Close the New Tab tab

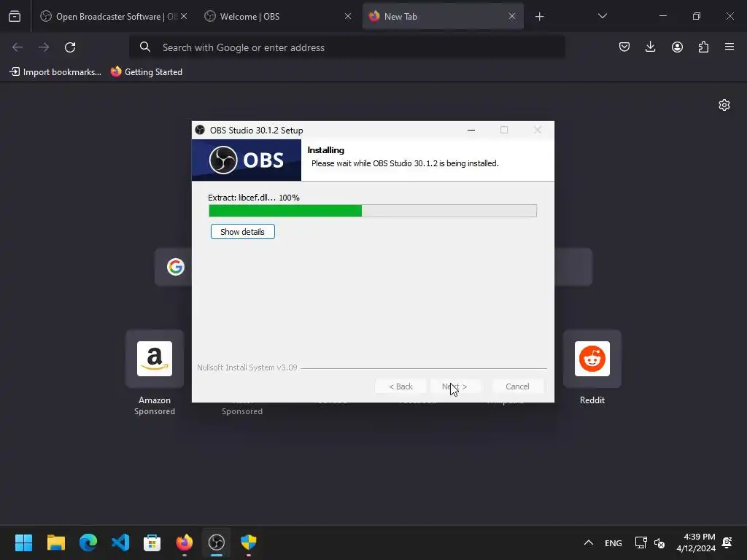point(512,16)
